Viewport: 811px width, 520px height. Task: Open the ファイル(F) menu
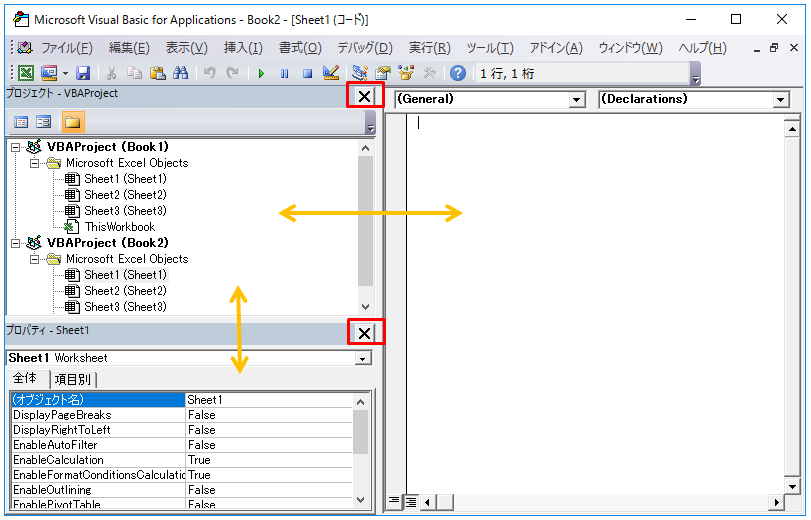coord(67,48)
